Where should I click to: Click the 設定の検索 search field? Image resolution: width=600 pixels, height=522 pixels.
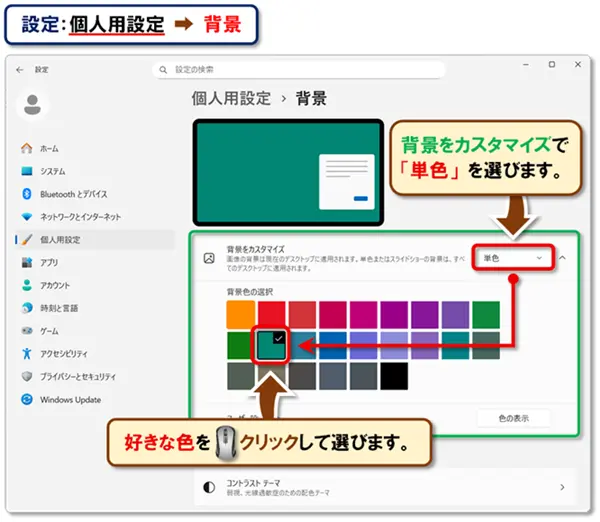tap(299, 70)
